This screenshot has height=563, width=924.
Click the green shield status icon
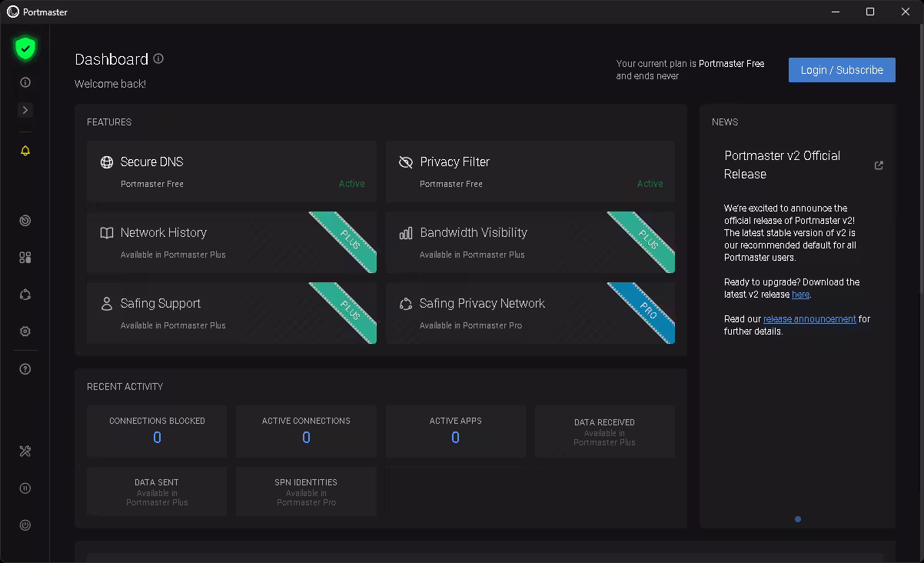coord(25,48)
